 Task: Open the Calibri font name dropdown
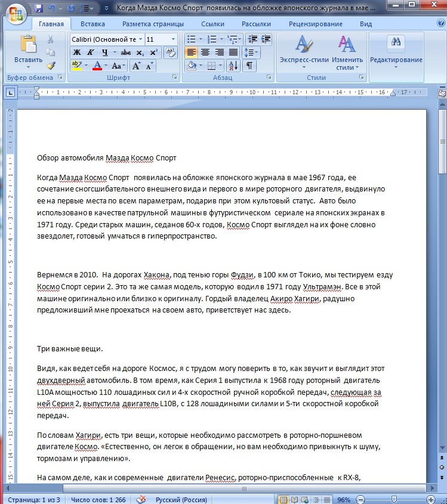[140, 39]
